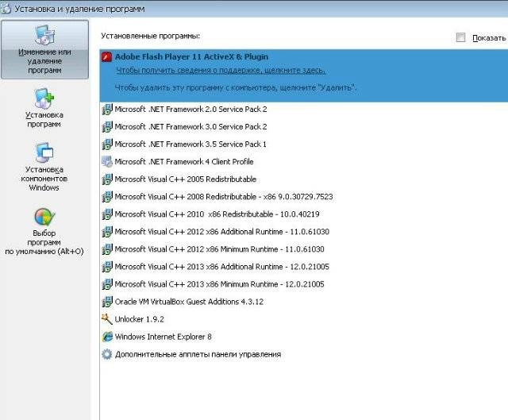Select 'Microsoft .NET Framework 4 Client Profile'
Viewport: 508px width, 420px height.
(x=184, y=162)
